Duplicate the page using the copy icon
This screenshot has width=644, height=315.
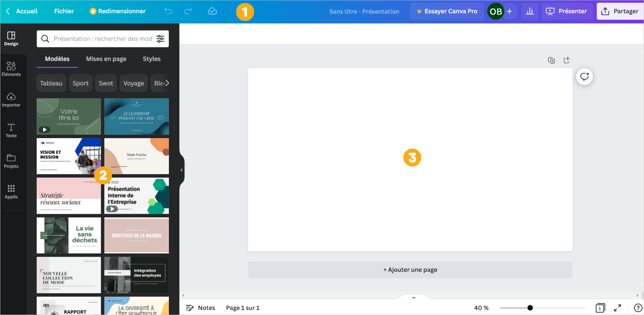551,60
